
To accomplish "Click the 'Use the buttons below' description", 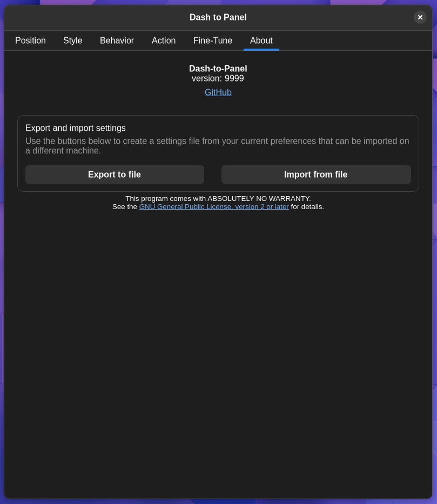I will click(x=218, y=146).
